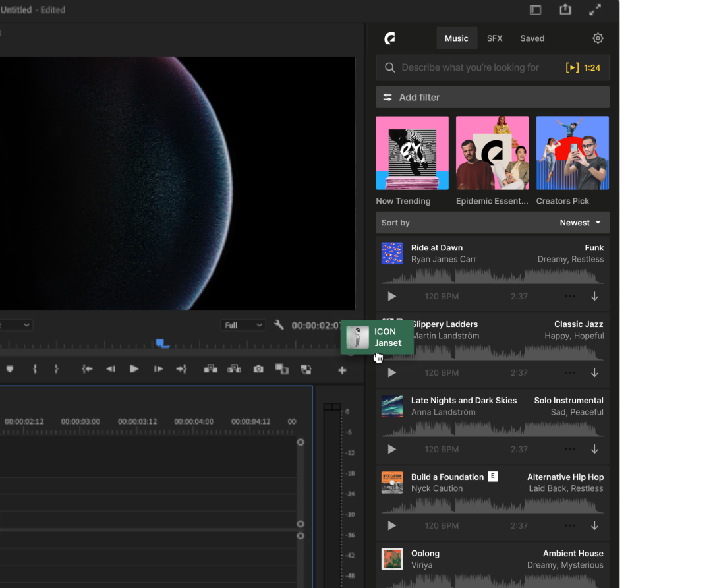This screenshot has height=588, width=717.
Task: Open more options for Late Nights and Dark Skies
Action: click(x=569, y=449)
